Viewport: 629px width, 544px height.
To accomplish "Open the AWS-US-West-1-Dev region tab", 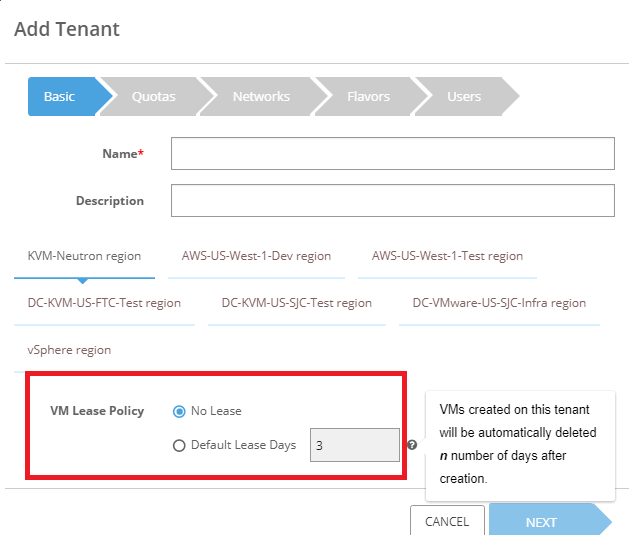I will click(256, 256).
